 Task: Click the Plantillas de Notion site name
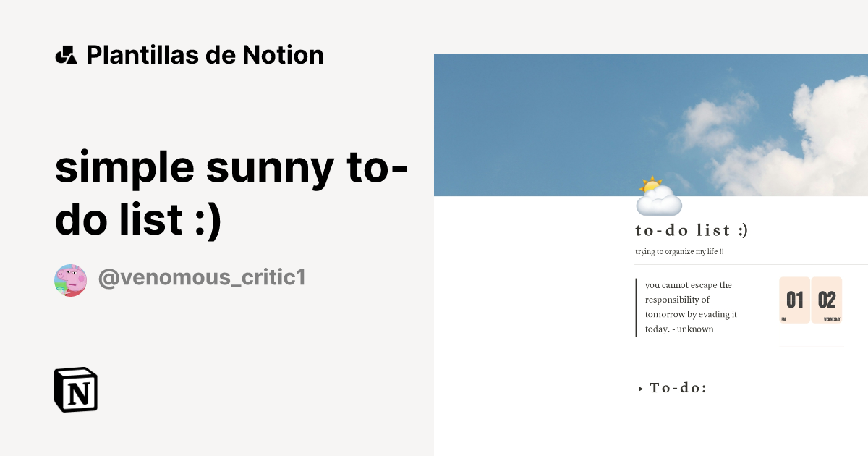pyautogui.click(x=205, y=54)
